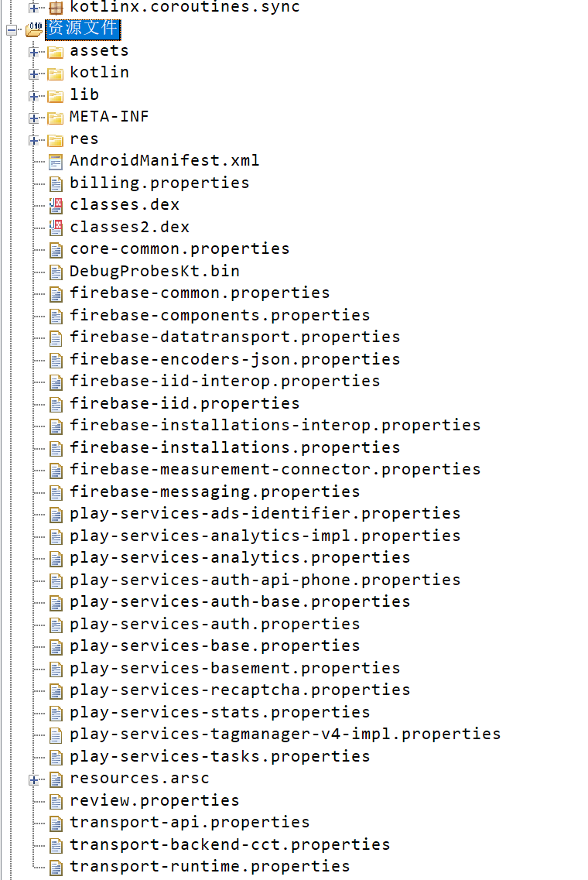Screen dimensions: 588x880
Task: Expand the lib folder node
Action: coord(34,96)
